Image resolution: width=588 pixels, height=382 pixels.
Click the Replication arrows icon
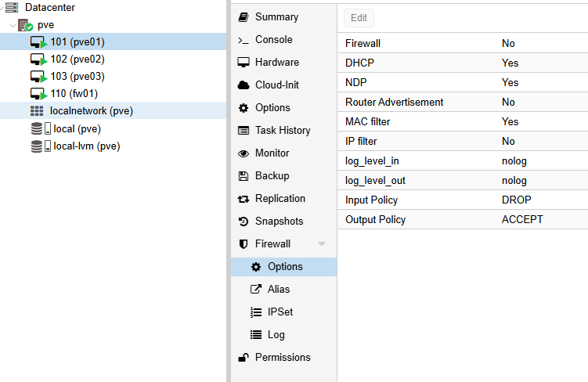point(243,199)
